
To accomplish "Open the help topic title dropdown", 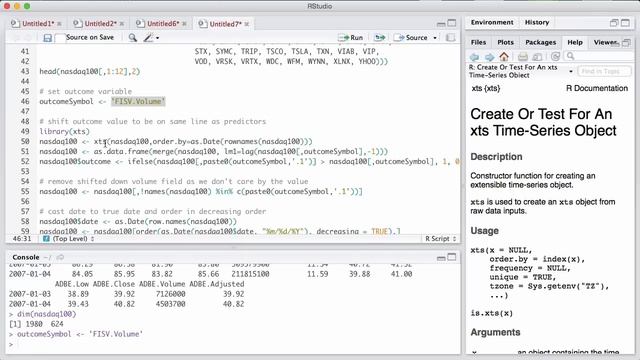I will click(571, 71).
